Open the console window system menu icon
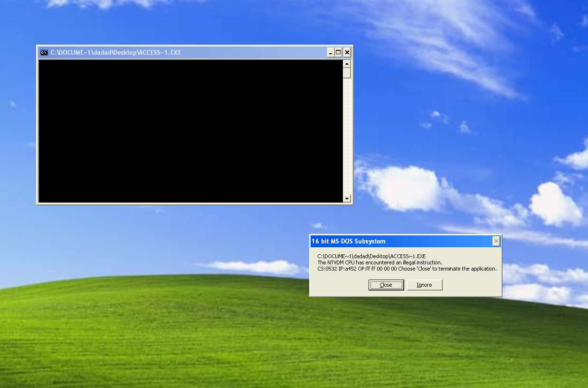This screenshot has width=588, height=388. [44, 52]
